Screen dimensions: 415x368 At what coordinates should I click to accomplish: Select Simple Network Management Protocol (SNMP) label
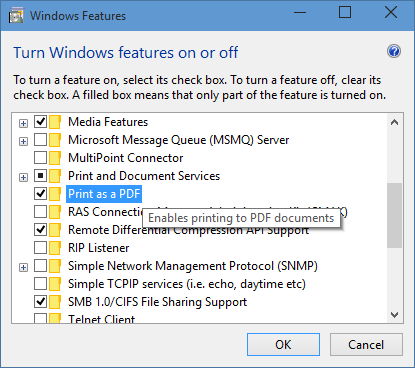(x=193, y=266)
